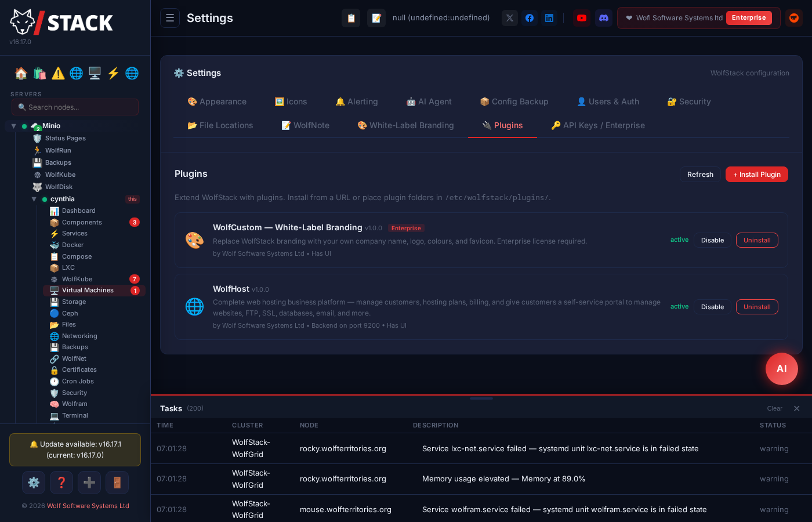Screen dimensions: 812x522
Task: Open the floating red AI assistant button
Action: [782, 369]
